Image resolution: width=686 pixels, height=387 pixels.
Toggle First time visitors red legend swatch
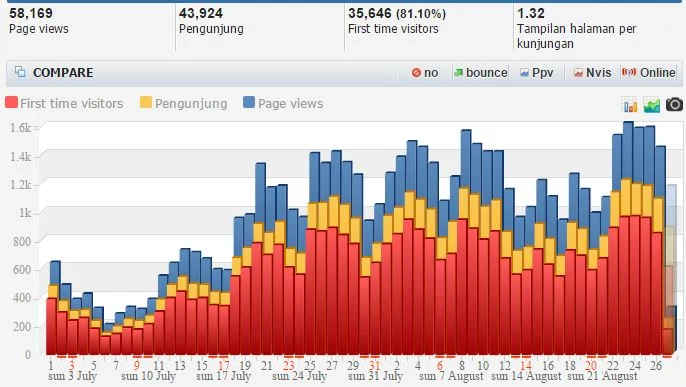[11, 102]
